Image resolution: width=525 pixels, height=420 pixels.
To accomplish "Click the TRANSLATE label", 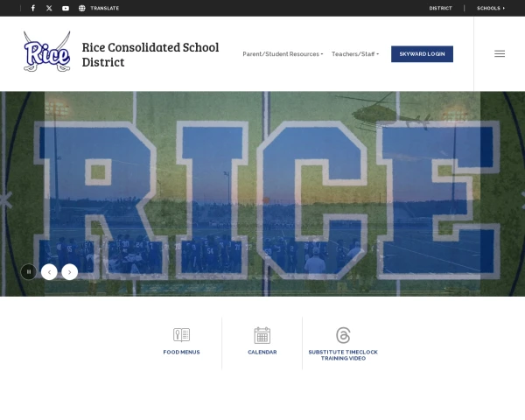I will 105,8.
